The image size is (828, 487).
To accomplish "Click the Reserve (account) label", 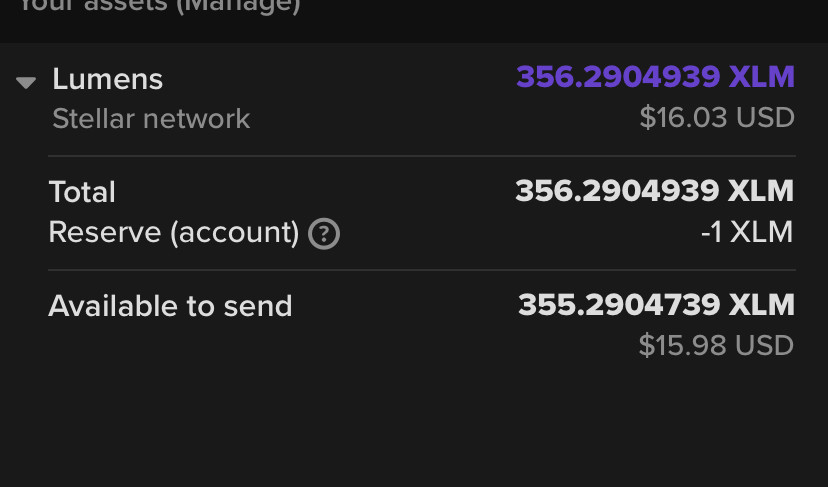I will click(x=174, y=233).
